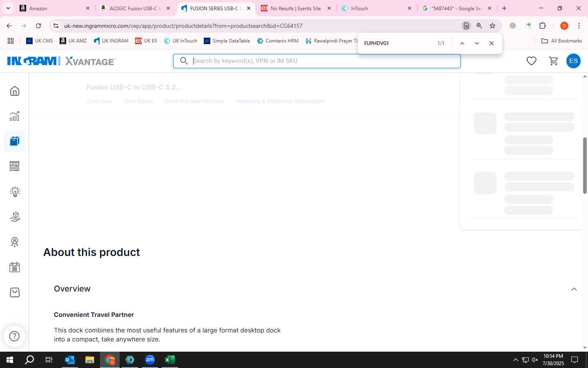Screen dimensions: 588x368
Task: Open the favorites heart icon
Action: tap(531, 61)
